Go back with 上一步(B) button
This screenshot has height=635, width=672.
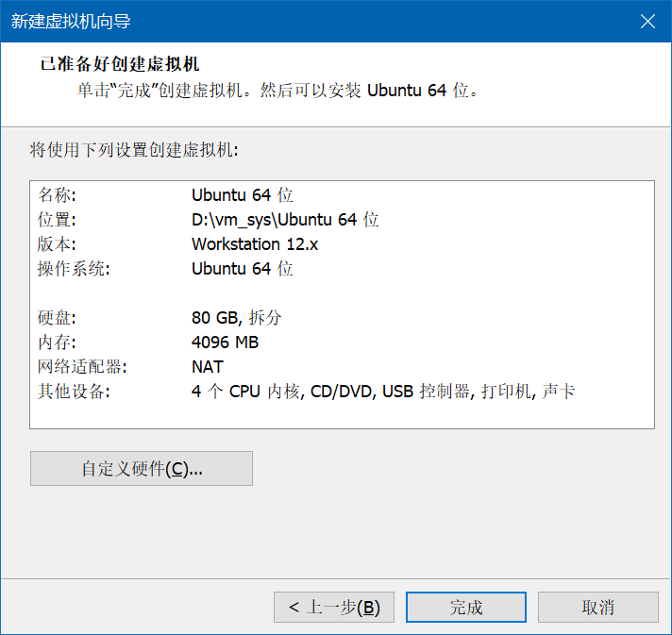[x=334, y=607]
